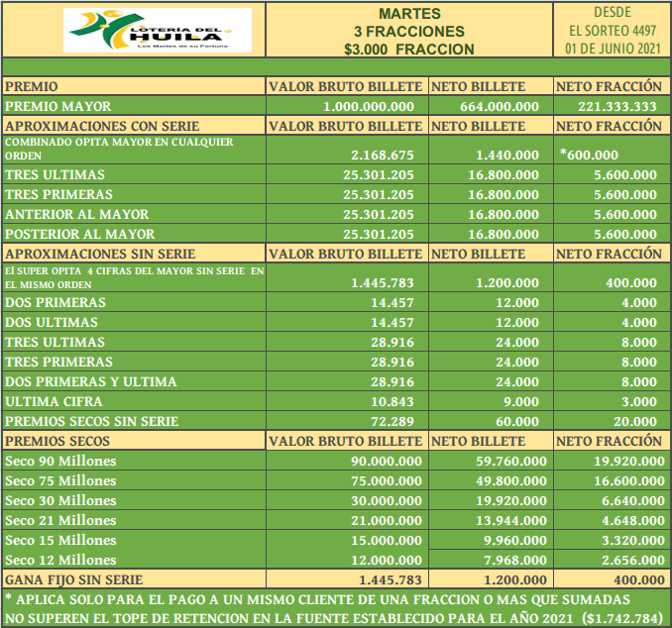The width and height of the screenshot is (672, 628).
Task: Click 'DOS ULTIMAS' row label
Action: point(52,322)
